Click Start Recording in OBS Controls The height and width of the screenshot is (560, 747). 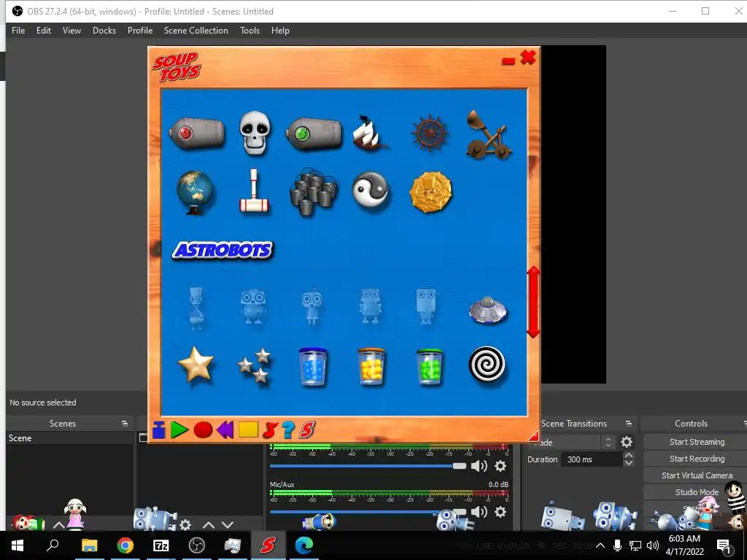(x=697, y=459)
